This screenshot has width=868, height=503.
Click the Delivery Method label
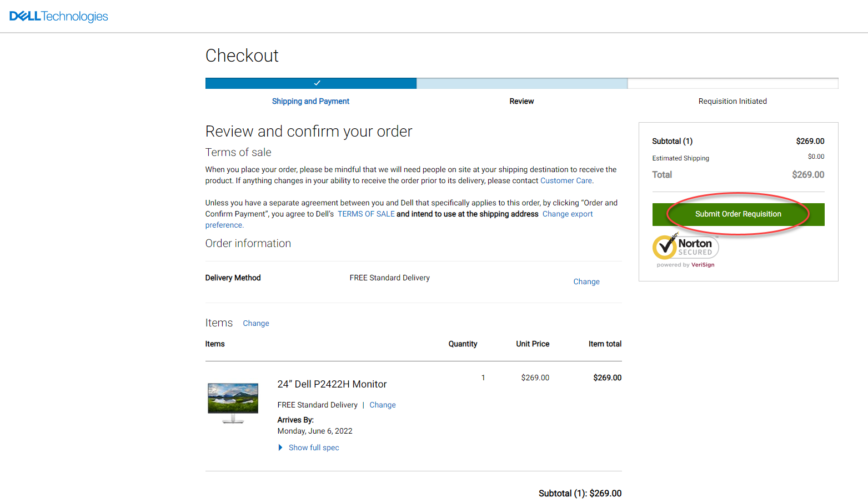click(x=233, y=278)
